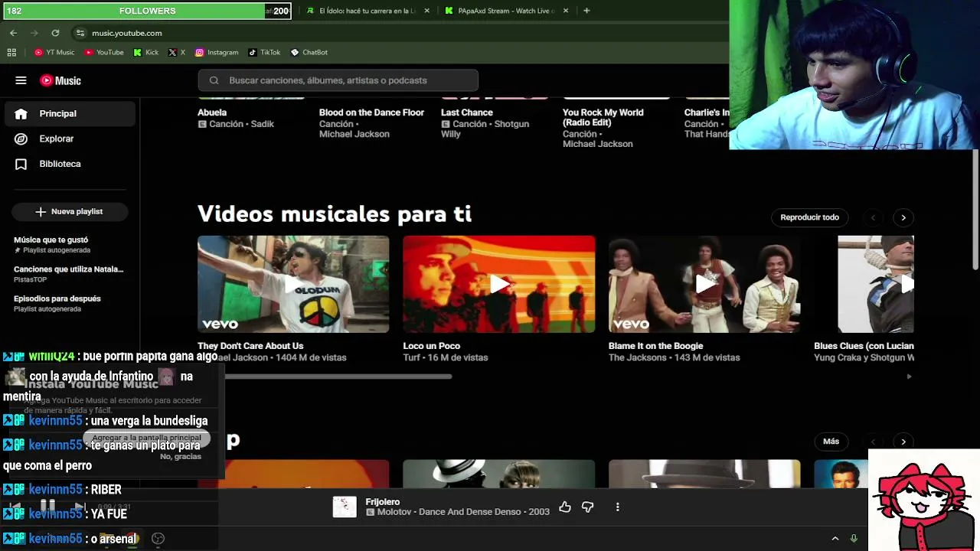The image size is (980, 551).
Task: Play Blame It on the Boogie thumbnail
Action: click(x=704, y=284)
